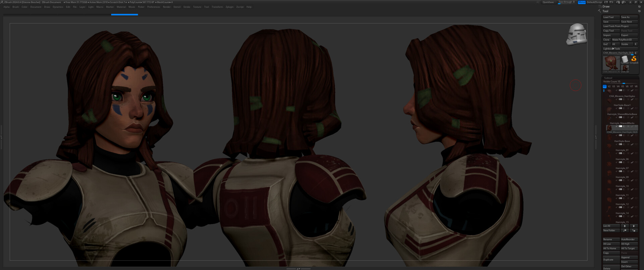This screenshot has height=270, width=644.
Task: Click the collapse arrows at canvas bottom center
Action: click(299, 269)
